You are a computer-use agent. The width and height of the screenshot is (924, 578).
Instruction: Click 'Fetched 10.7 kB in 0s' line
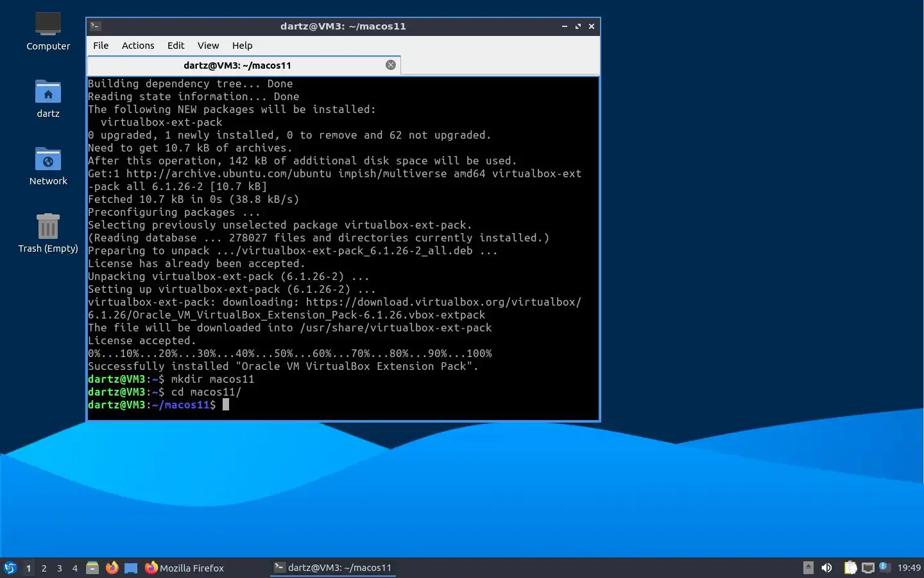coord(194,199)
